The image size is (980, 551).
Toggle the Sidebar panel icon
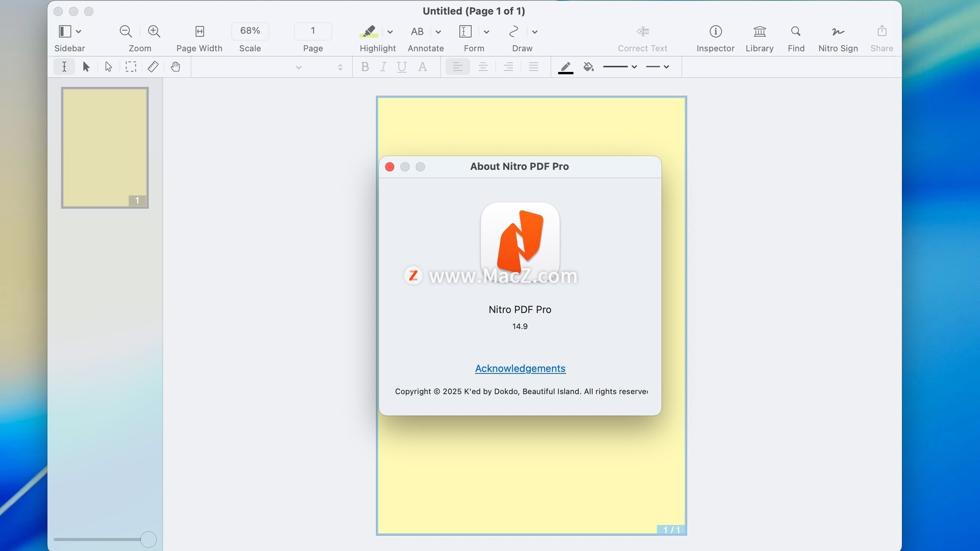(x=64, y=31)
